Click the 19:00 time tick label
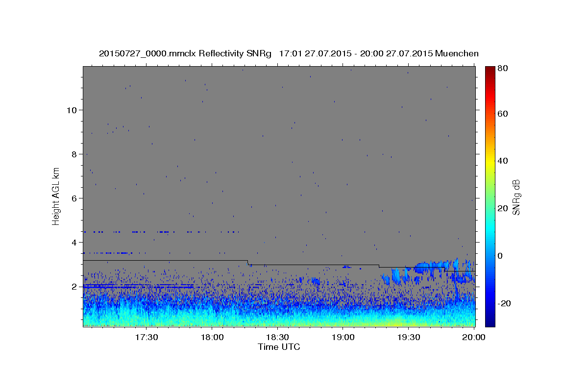588x392 pixels. (343, 337)
